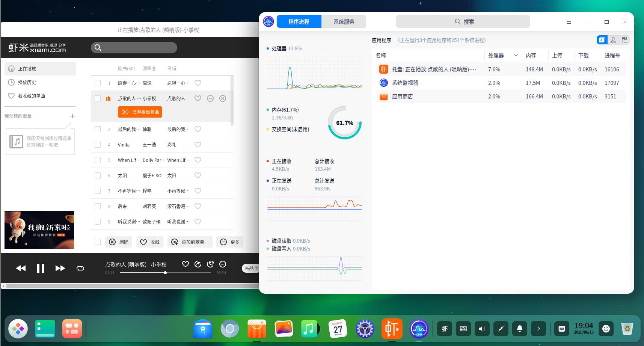Switch to user processes view in system monitor
This screenshot has width=644, height=346.
click(x=613, y=40)
